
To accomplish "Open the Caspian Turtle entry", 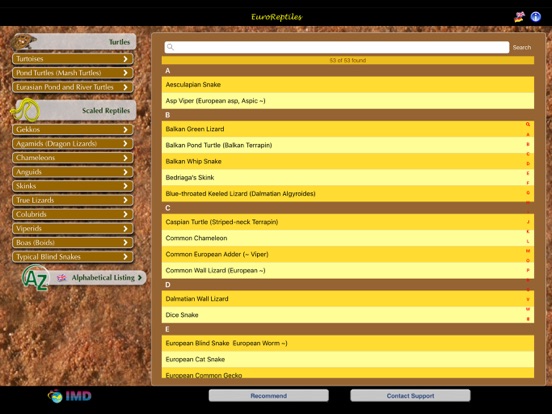I will pyautogui.click(x=348, y=222).
